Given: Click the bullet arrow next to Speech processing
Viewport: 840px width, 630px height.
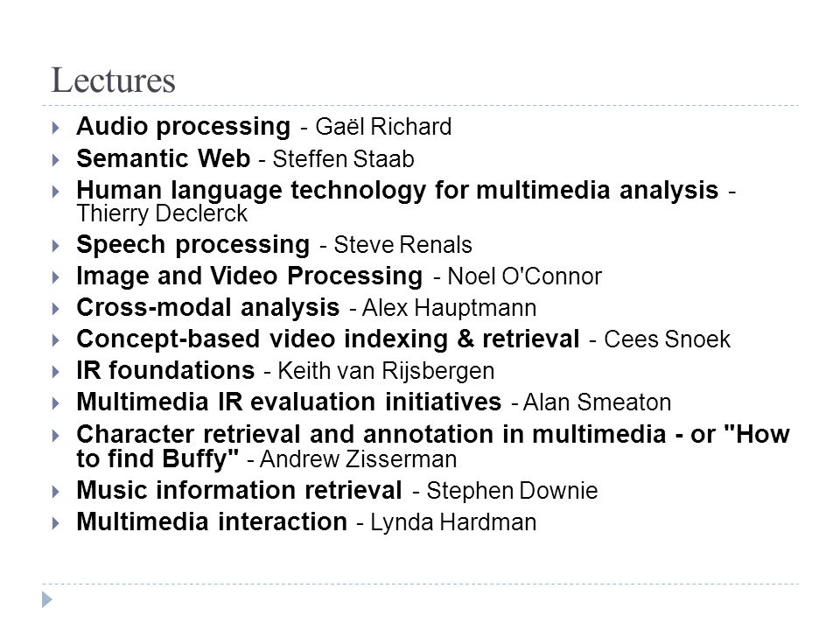Looking at the screenshot, I should [x=56, y=245].
